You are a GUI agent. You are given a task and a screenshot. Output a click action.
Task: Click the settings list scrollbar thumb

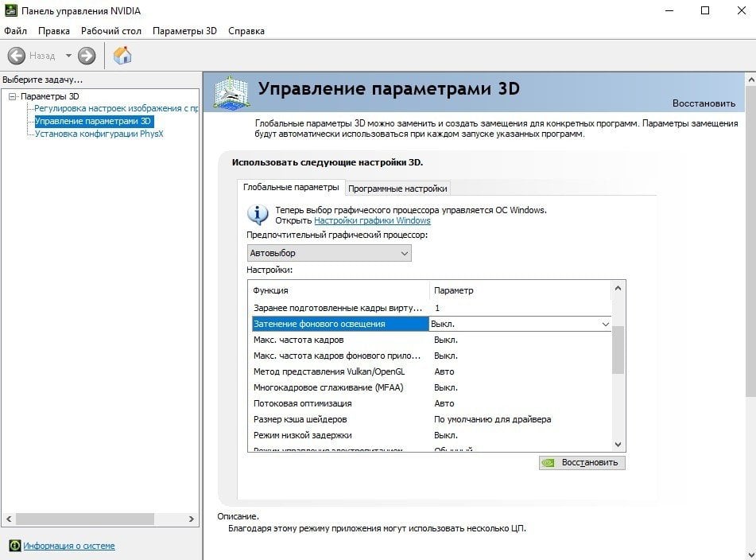(x=618, y=350)
